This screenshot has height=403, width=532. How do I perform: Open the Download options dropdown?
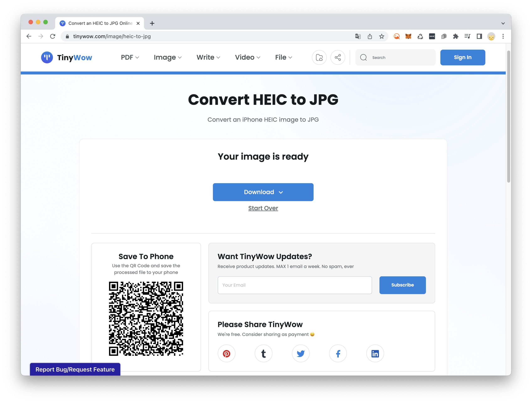(263, 192)
